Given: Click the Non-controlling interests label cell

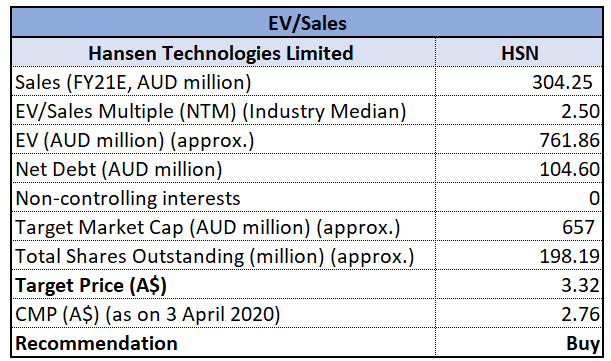Looking at the screenshot, I should pos(223,198).
